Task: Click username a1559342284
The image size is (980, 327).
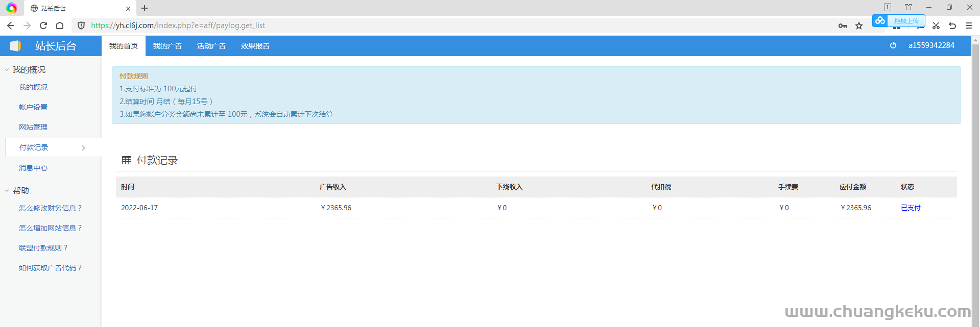Action: [x=931, y=45]
